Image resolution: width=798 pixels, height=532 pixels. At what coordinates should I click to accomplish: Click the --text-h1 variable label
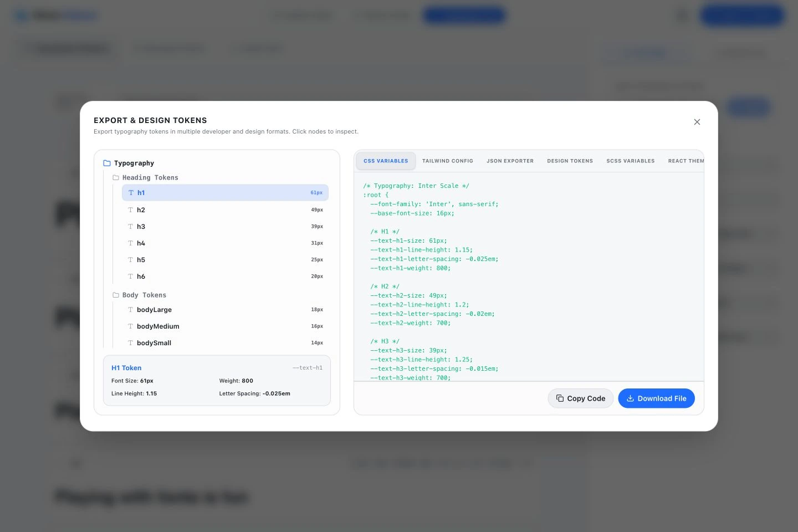click(308, 368)
